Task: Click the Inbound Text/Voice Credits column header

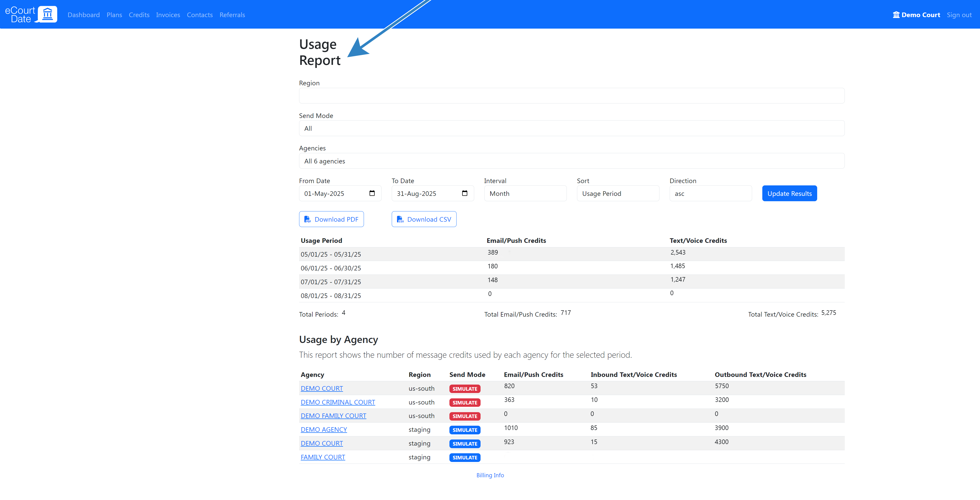Action: tap(634, 375)
